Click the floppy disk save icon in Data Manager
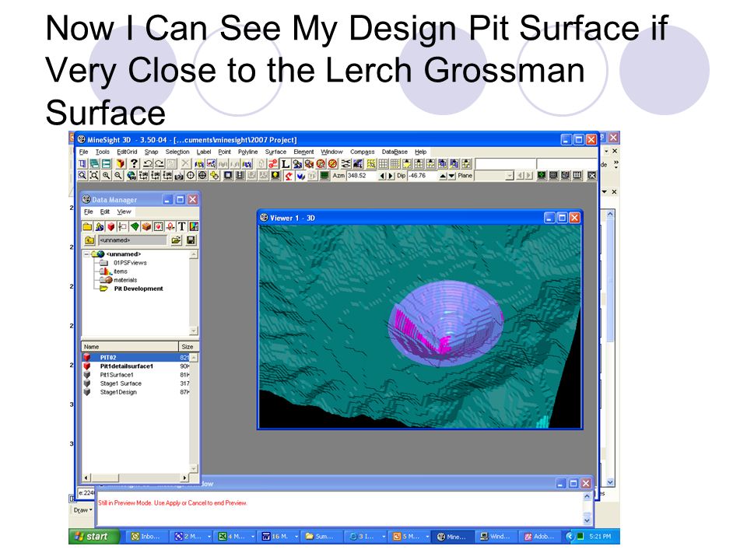The width and height of the screenshot is (747, 560). 191,240
